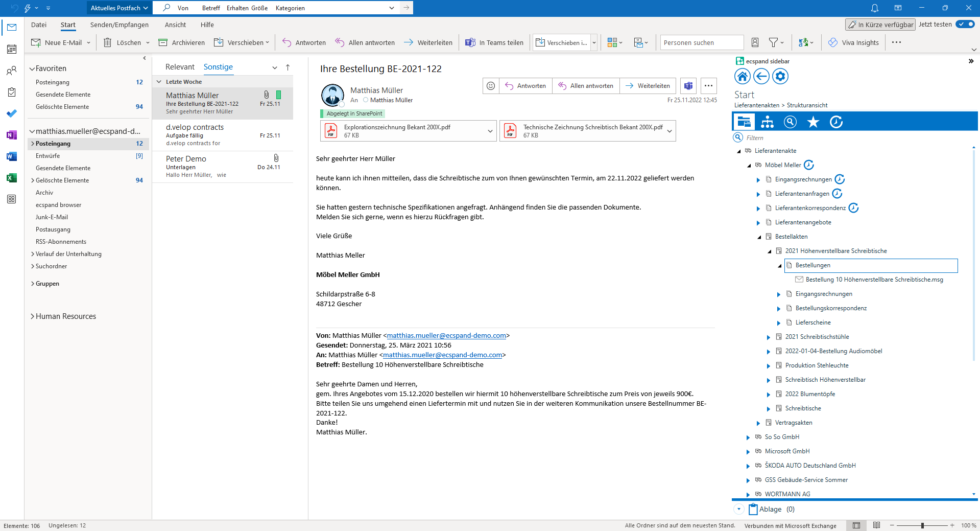Viewport: 980px width, 531px height.
Task: Open the address book icon
Action: (x=755, y=42)
